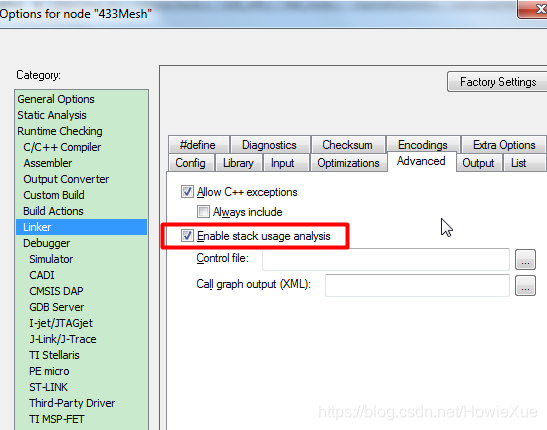The width and height of the screenshot is (547, 430).
Task: Switch to the Diagnostics tab
Action: pyautogui.click(x=269, y=145)
